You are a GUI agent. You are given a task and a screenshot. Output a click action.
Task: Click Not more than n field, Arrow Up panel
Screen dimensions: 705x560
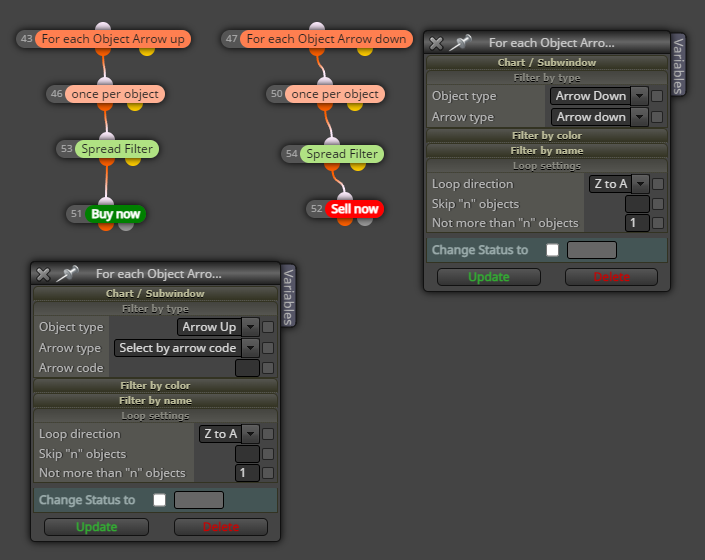pyautogui.click(x=247, y=473)
